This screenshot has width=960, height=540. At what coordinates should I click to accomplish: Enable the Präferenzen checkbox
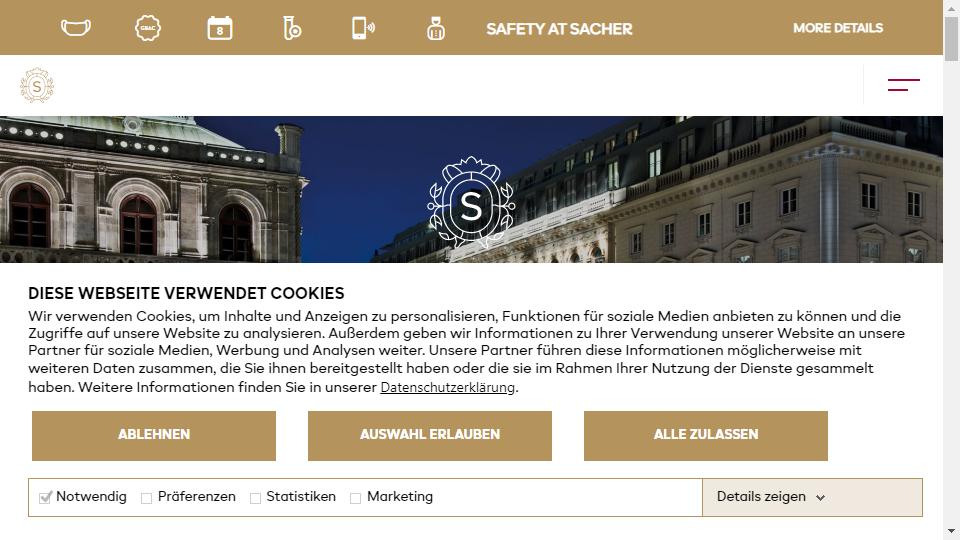tap(146, 498)
